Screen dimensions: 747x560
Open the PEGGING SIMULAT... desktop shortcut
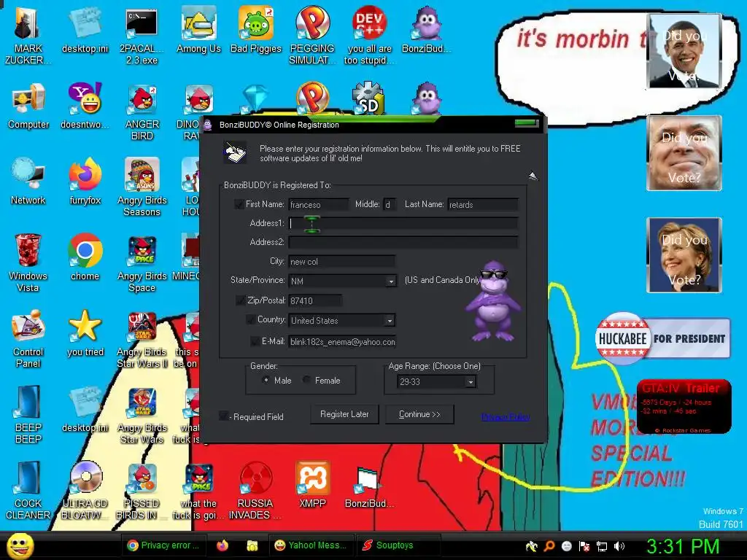pos(312,36)
